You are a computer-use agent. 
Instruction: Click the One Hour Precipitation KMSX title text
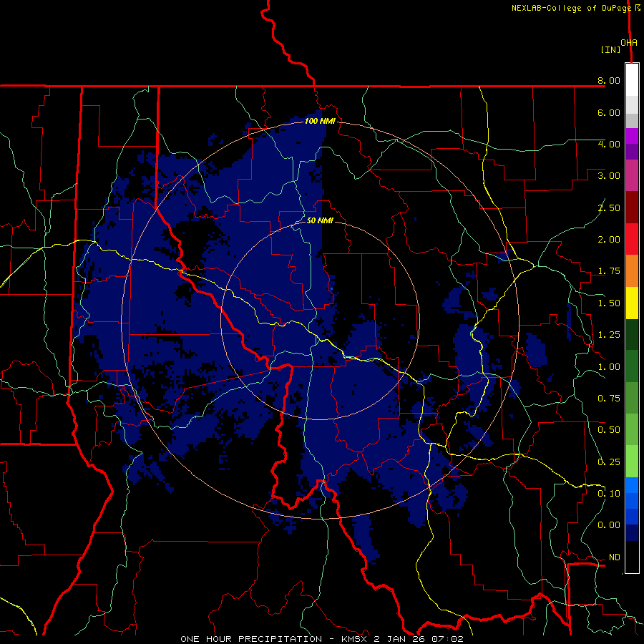tap(322, 639)
